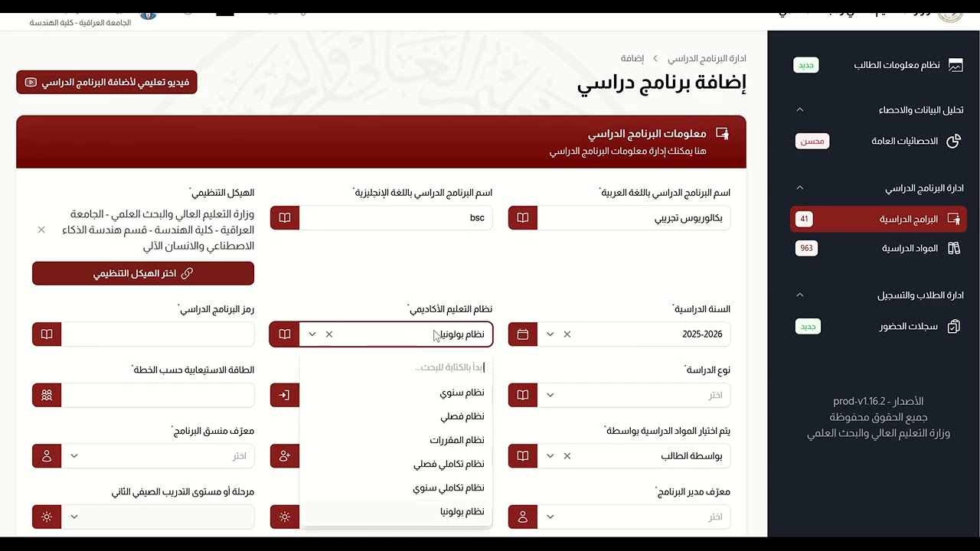Screen dimensions: 980x551
Task: Click the المواد الدراسية books icon
Action: (x=954, y=248)
